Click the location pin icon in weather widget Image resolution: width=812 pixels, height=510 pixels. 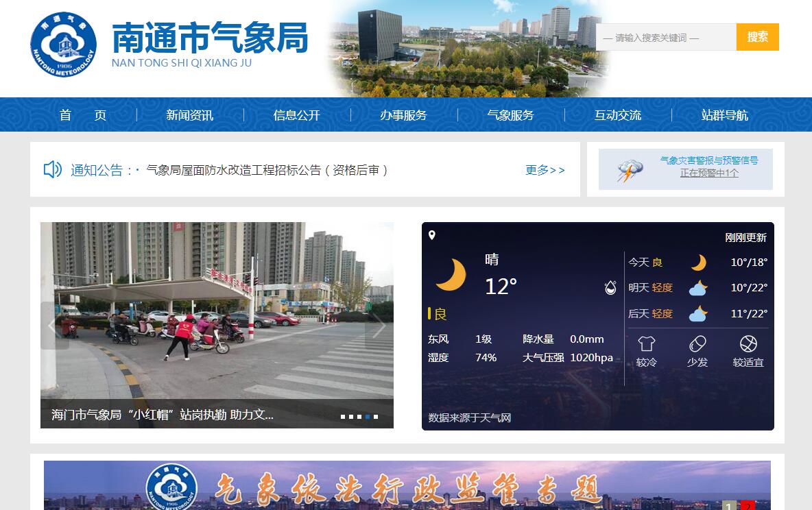click(432, 236)
